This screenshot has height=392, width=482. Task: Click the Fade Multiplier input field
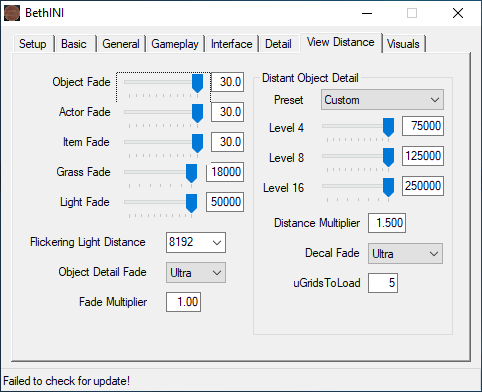click(x=183, y=302)
